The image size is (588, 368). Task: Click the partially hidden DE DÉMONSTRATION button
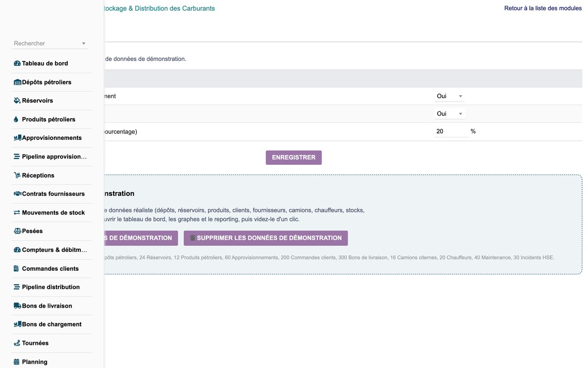pyautogui.click(x=141, y=238)
